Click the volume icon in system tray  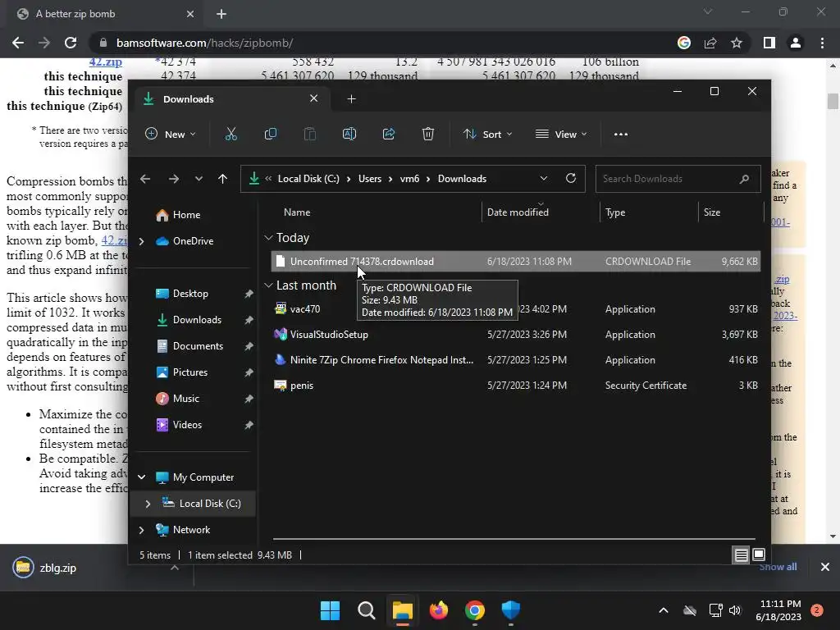pyautogui.click(x=734, y=610)
